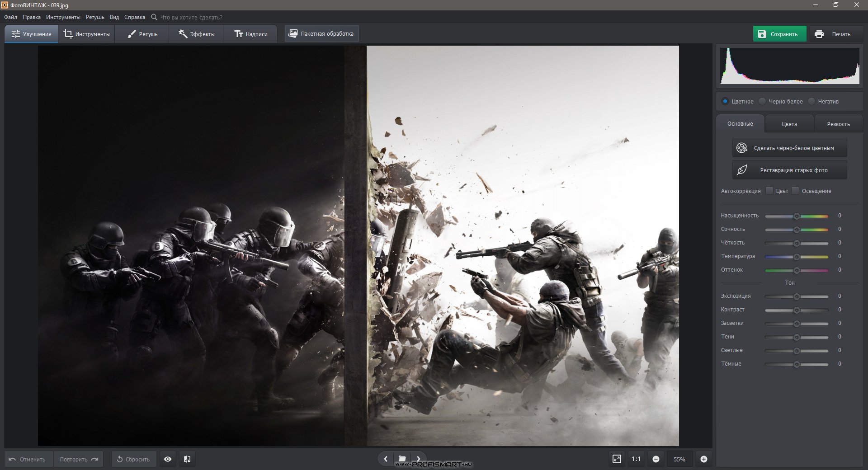Open the Файл menu
Screen dimensions: 868x470
click(x=10, y=17)
